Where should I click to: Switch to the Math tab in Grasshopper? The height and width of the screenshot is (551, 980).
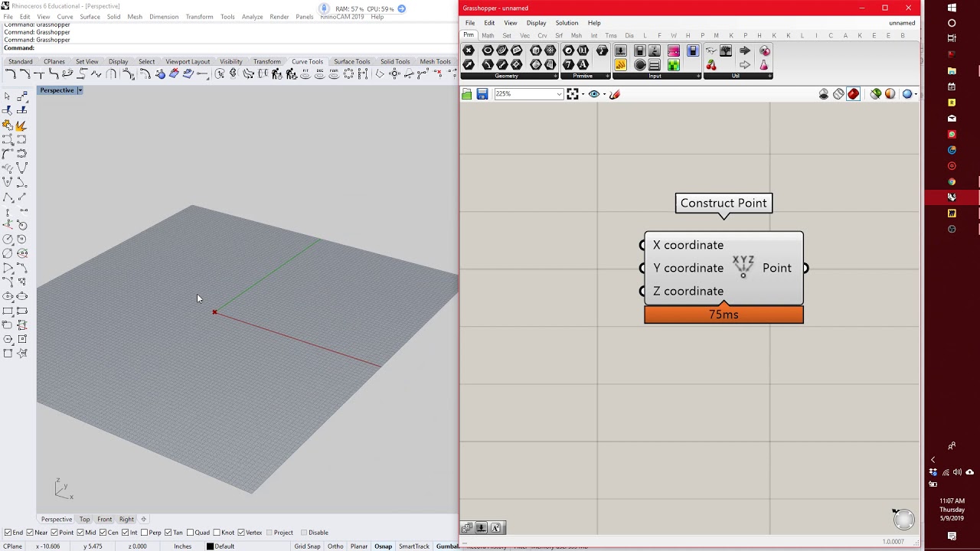point(488,35)
